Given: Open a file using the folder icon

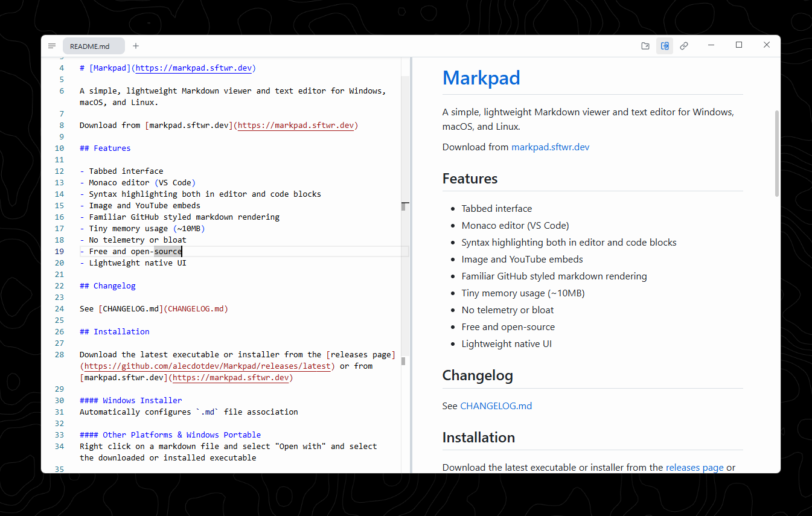Looking at the screenshot, I should click(645, 45).
